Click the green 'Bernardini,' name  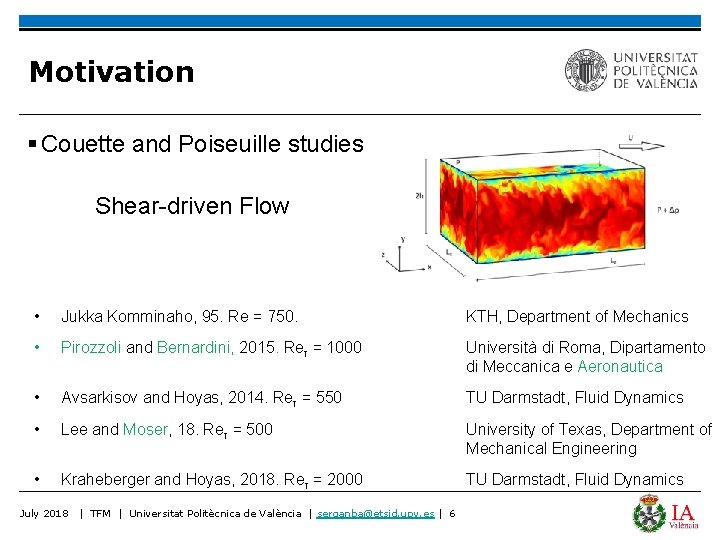pyautogui.click(x=196, y=347)
